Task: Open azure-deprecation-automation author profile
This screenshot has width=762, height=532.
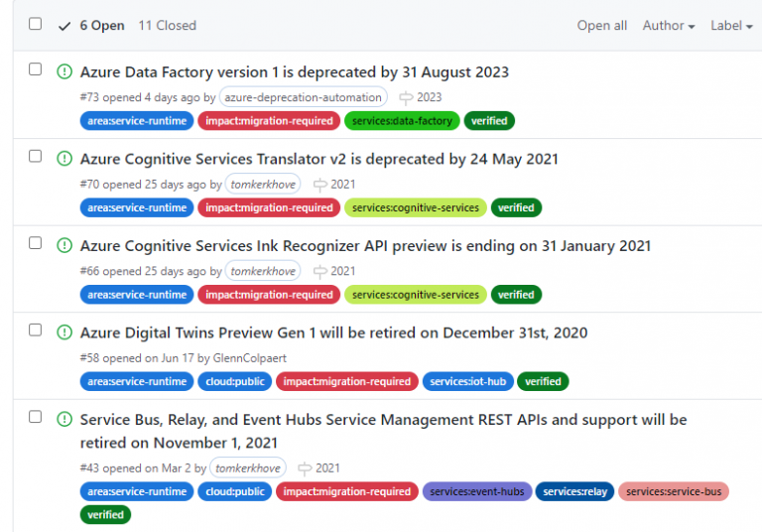Action: (x=303, y=97)
